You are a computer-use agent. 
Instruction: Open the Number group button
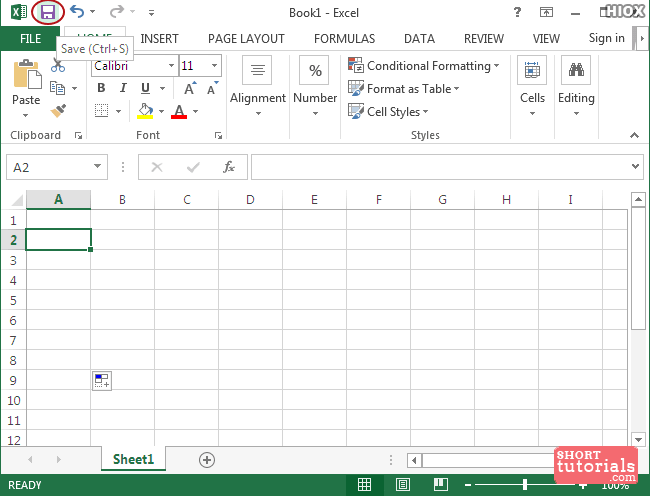pyautogui.click(x=315, y=86)
